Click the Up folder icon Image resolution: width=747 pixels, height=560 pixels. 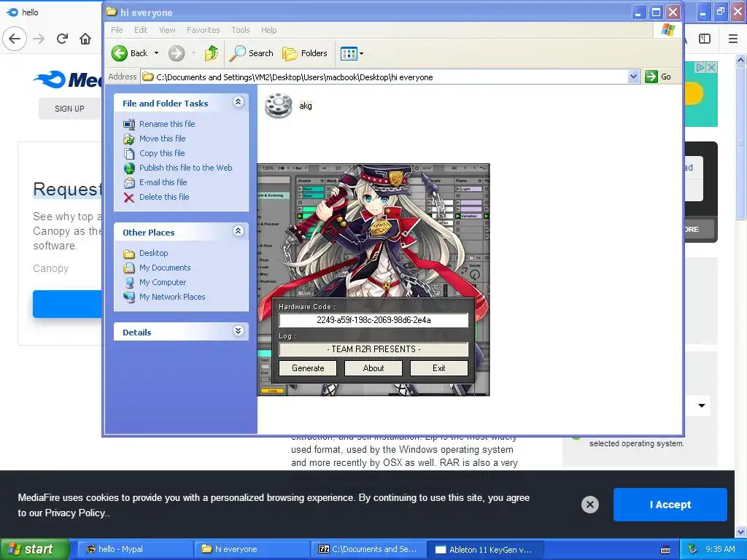tap(212, 53)
